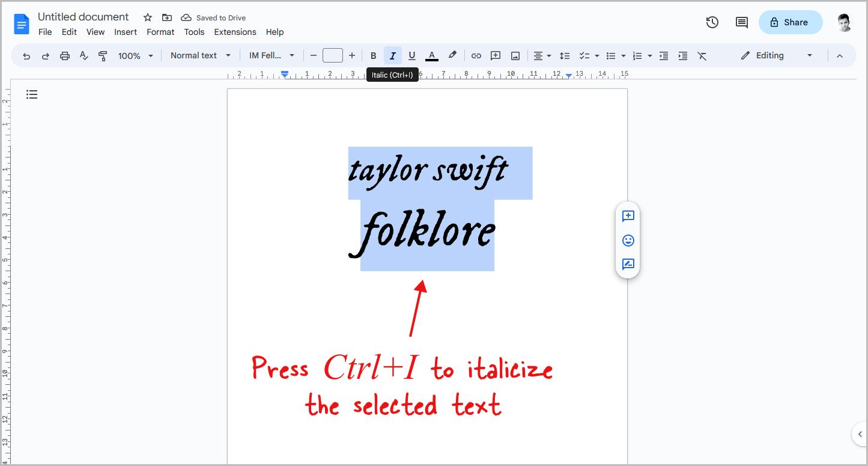Increase the paragraph indent

(683, 56)
